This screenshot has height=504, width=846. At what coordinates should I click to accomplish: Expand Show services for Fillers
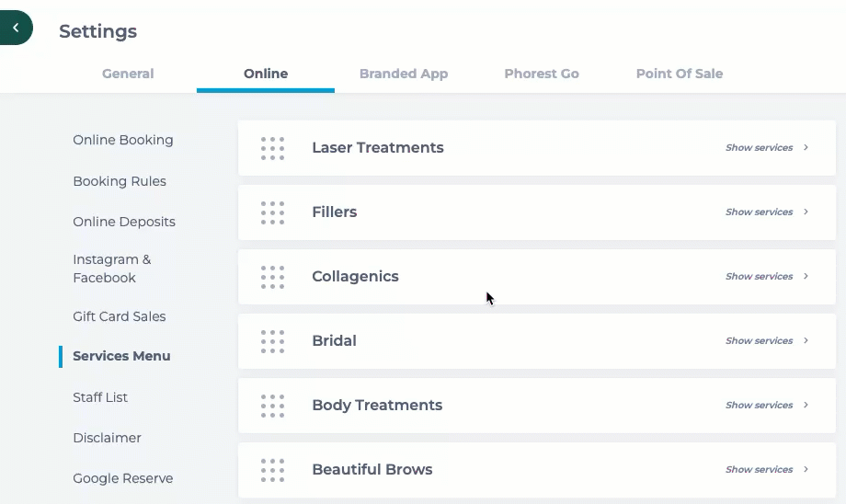[767, 212]
